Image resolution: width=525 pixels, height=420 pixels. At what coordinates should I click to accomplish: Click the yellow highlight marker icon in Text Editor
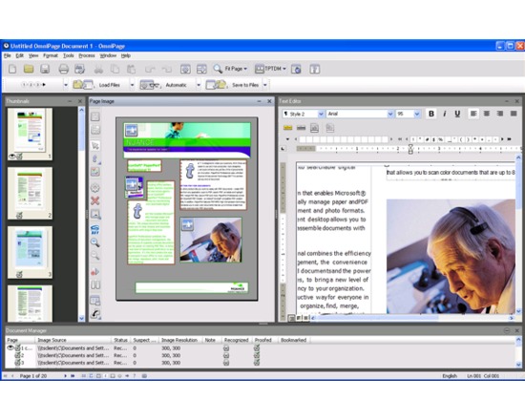click(x=287, y=128)
